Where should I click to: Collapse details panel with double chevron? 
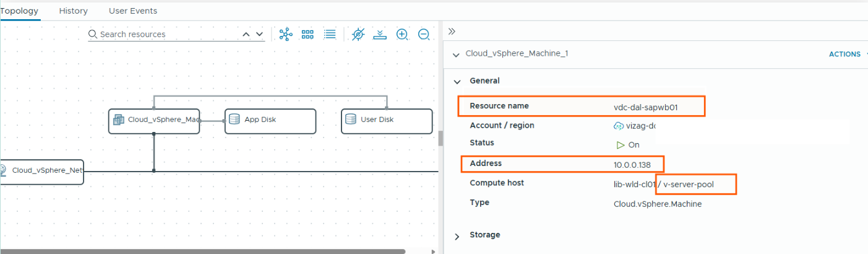[452, 31]
